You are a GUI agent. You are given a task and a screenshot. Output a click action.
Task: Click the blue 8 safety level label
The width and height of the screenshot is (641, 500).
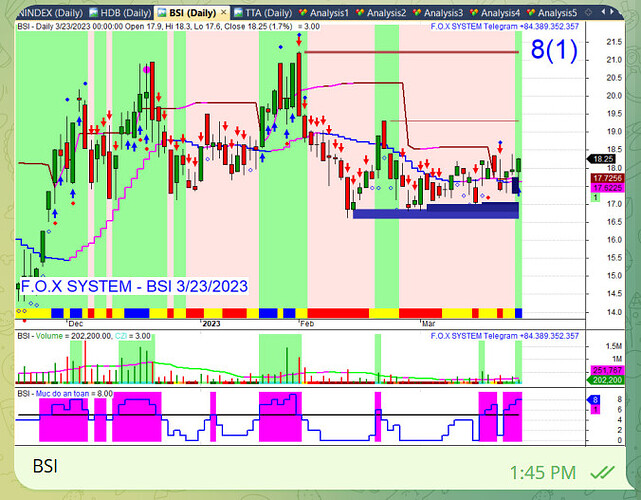(x=595, y=400)
